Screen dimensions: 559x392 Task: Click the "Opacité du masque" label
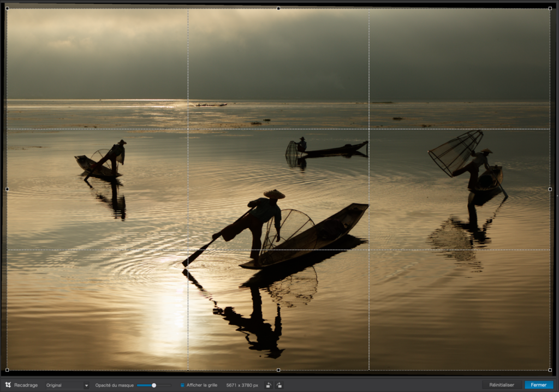(115, 385)
